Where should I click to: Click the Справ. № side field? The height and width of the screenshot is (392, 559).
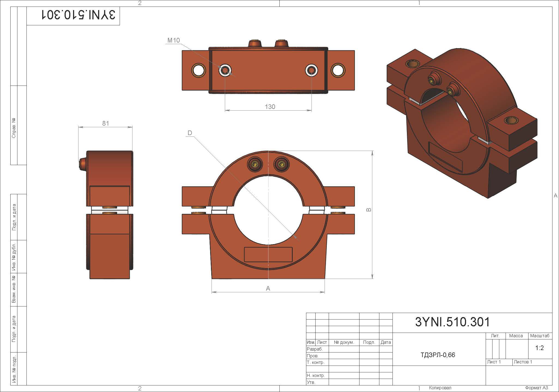[x=14, y=128]
